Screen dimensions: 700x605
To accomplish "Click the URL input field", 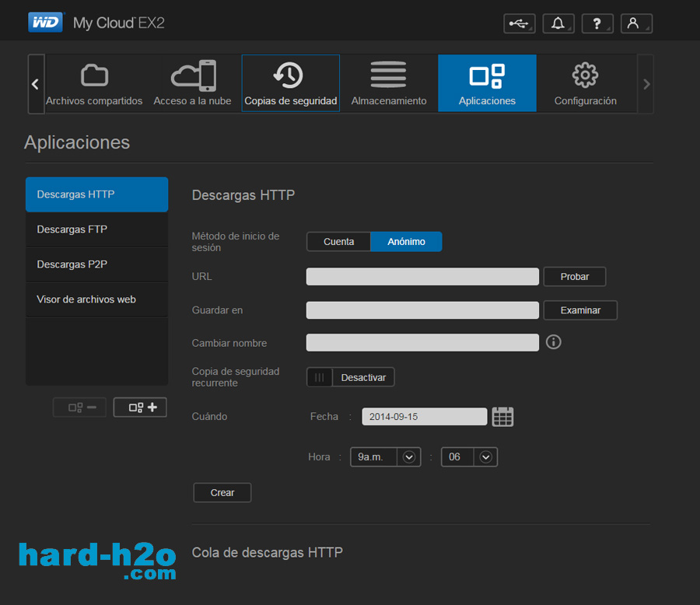I will [422, 276].
